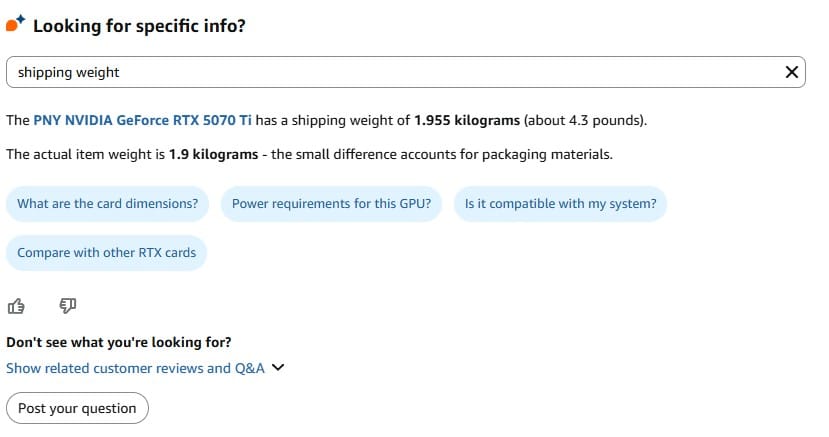Select "Power requirements for this GPU?" suggestion

click(x=331, y=203)
